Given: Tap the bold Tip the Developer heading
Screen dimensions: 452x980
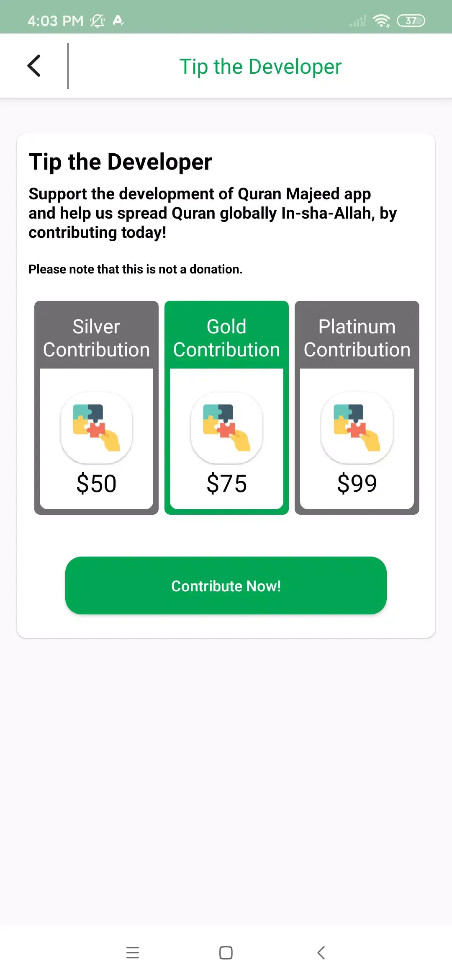Looking at the screenshot, I should [120, 162].
